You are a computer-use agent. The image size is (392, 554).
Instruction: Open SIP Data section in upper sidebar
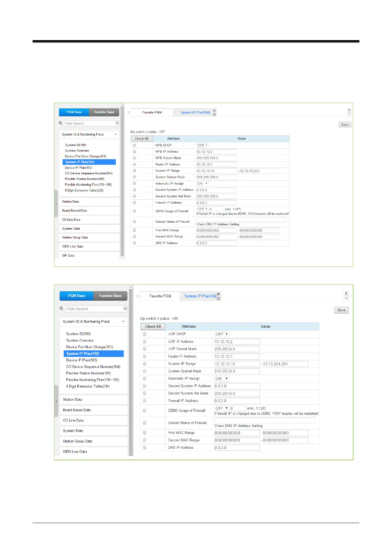pos(89,256)
